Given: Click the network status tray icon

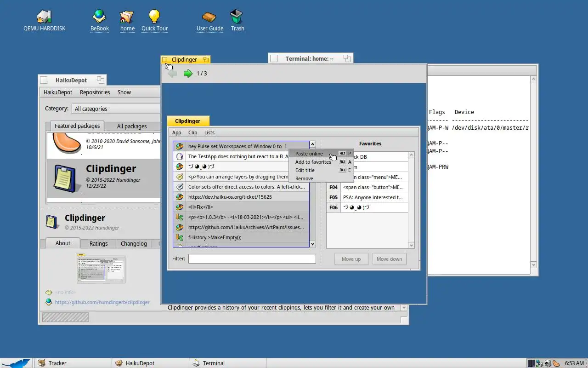Looking at the screenshot, I should pos(539,363).
